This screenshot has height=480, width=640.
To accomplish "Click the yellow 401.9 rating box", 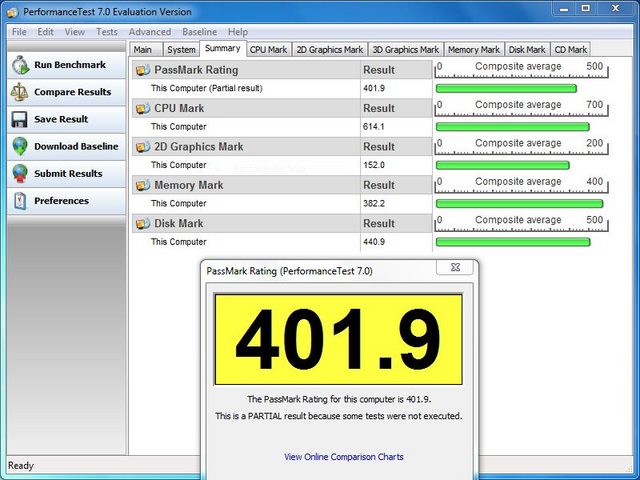I will (x=339, y=339).
